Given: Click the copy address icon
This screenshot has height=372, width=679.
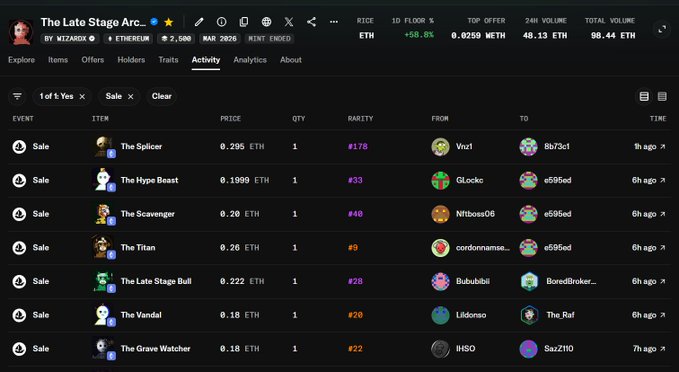Looking at the screenshot, I should [244, 22].
